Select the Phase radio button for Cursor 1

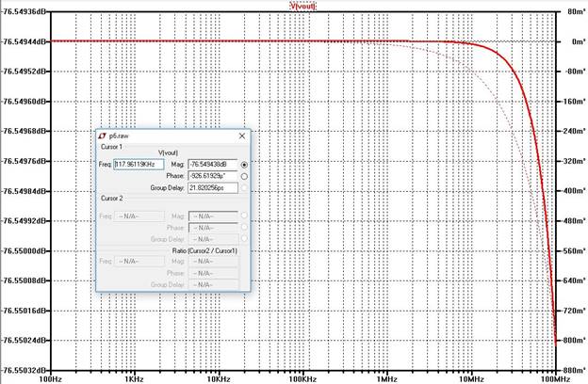point(244,175)
